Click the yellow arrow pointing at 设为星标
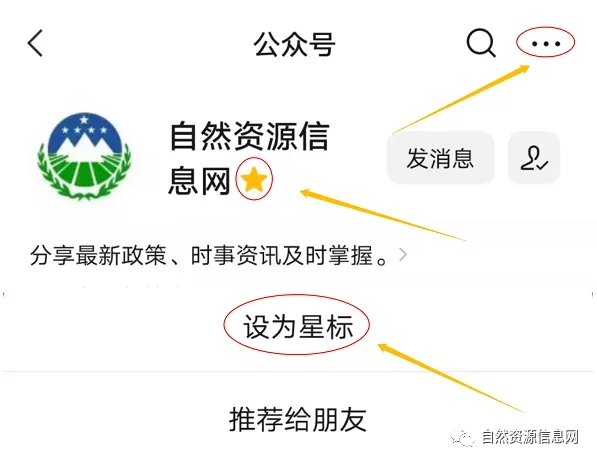The width and height of the screenshot is (597, 463). pos(451,378)
